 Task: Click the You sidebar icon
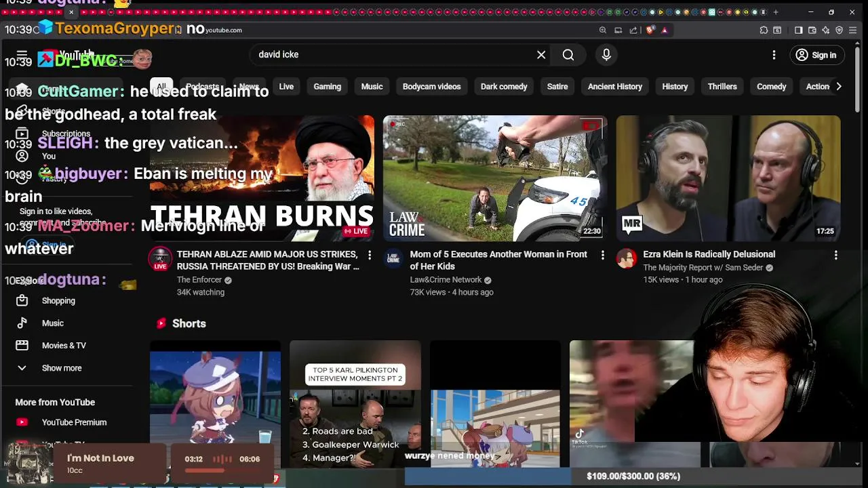tap(22, 156)
